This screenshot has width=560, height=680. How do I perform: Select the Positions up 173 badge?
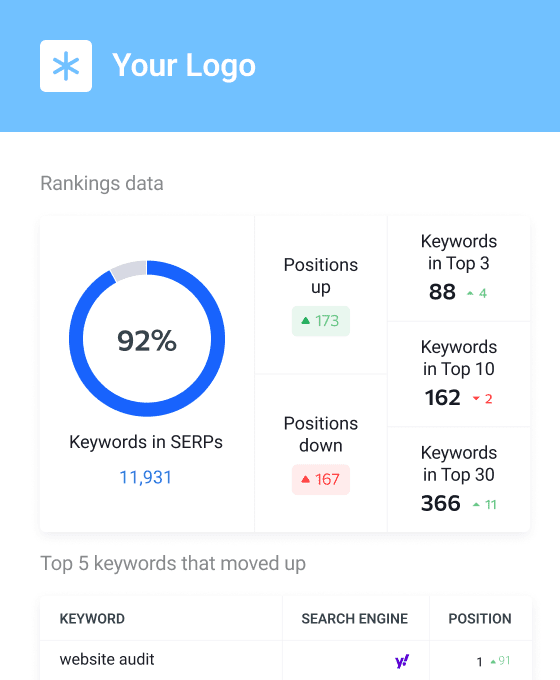pyautogui.click(x=321, y=321)
